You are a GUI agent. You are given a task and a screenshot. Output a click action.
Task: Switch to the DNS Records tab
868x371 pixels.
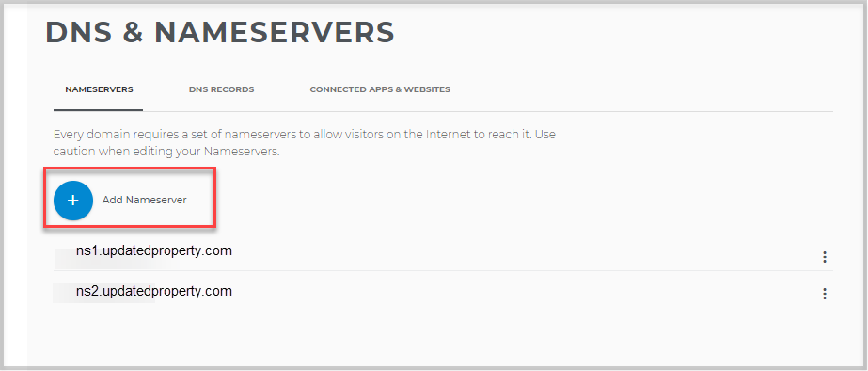point(221,89)
